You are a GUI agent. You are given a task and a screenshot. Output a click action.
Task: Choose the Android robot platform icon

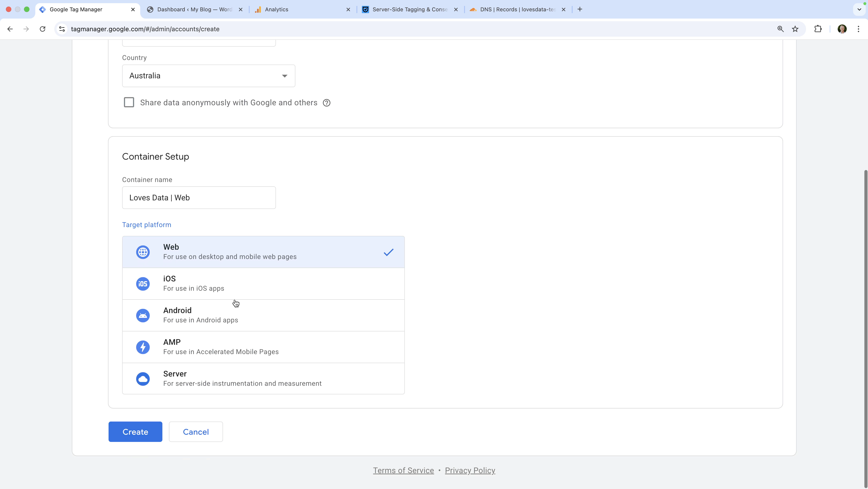pos(143,315)
